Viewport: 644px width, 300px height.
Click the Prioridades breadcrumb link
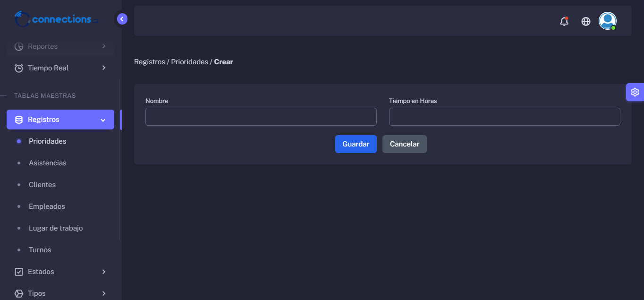[x=189, y=62]
